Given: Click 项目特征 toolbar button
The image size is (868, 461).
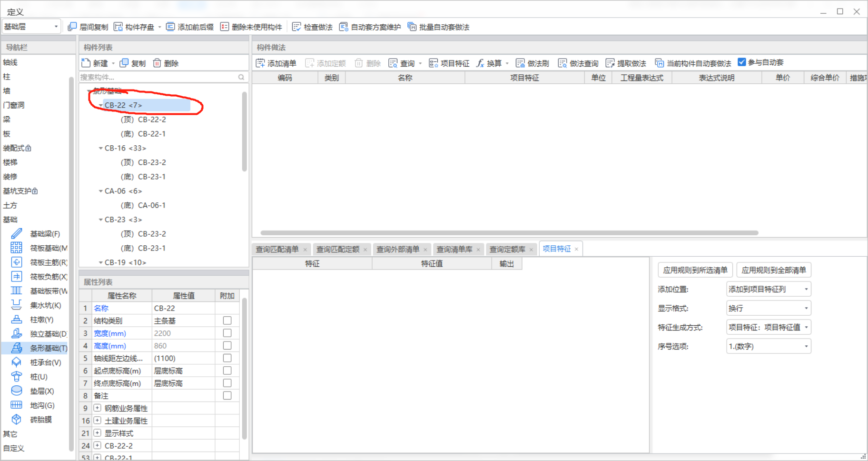Looking at the screenshot, I should 449,63.
